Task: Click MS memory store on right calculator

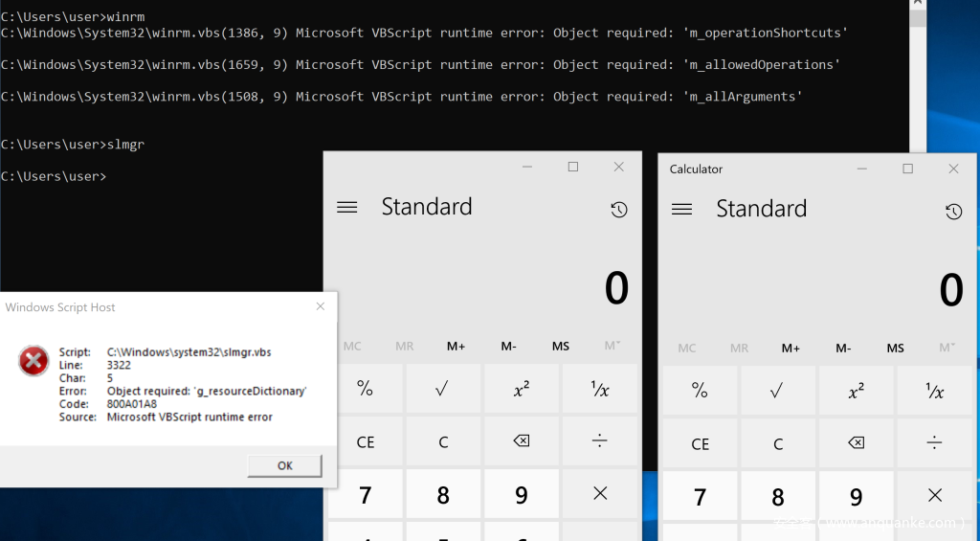Action: (x=895, y=348)
